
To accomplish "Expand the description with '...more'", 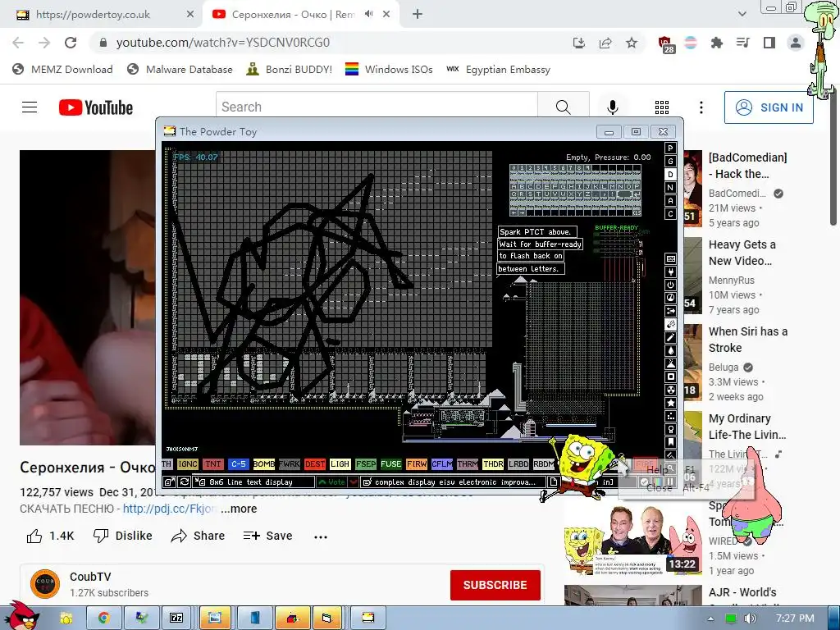I will [239, 509].
